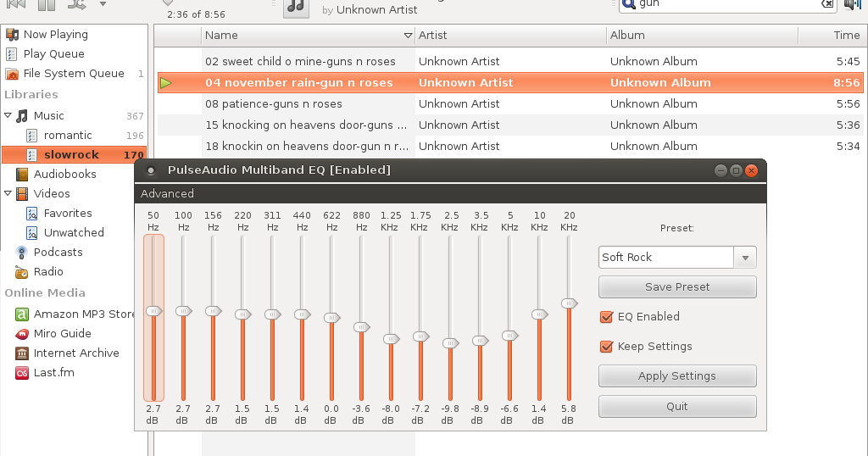Open Unwatched video playlist
Image resolution: width=868 pixels, height=456 pixels.
[x=74, y=232]
